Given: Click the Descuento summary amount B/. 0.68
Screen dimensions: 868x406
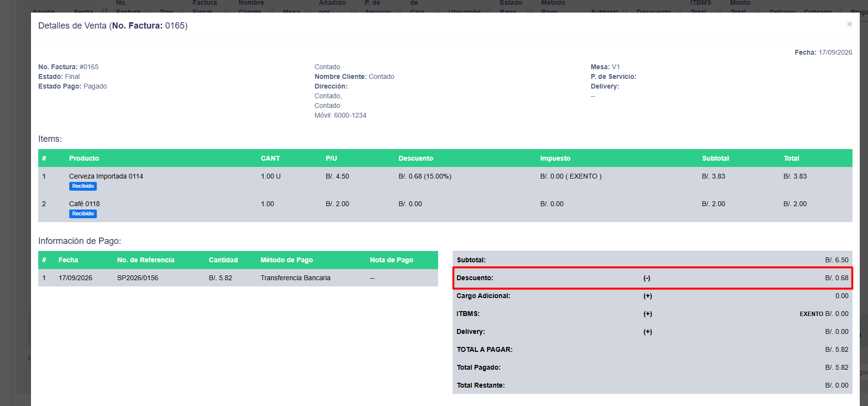Looking at the screenshot, I should [837, 278].
